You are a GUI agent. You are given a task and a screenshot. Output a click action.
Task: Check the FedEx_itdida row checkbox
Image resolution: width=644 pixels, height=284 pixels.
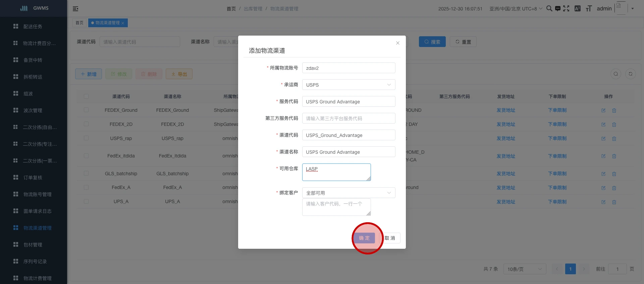coord(86,156)
